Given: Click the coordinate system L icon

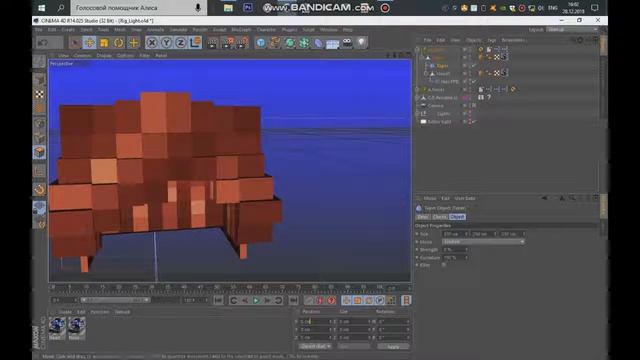Looking at the screenshot, I should (195, 42).
